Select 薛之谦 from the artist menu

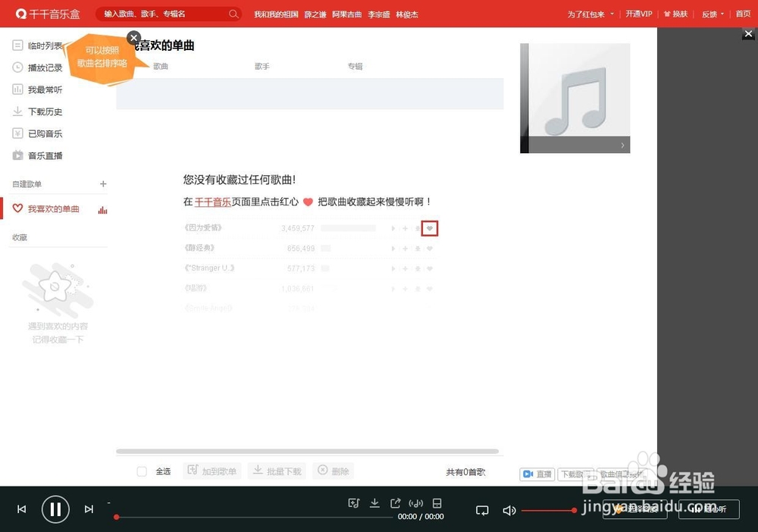(315, 14)
